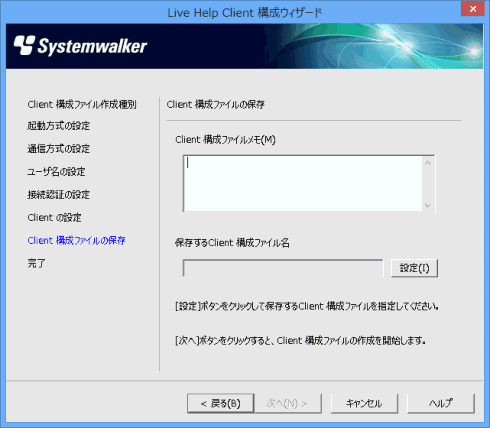This screenshot has width=490, height=428.
Task: Click the Systemwalker logo in the banner
Action: (x=80, y=46)
